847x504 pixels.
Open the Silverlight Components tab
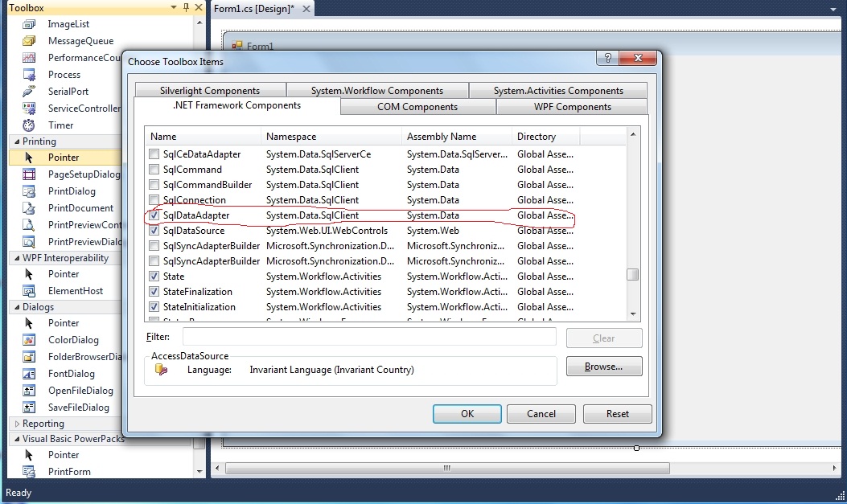(209, 90)
